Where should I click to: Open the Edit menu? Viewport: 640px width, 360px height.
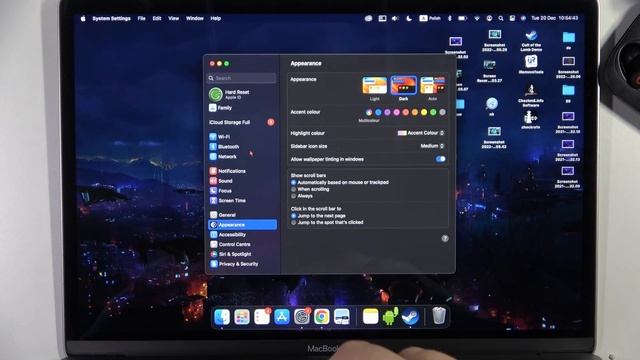point(157,18)
